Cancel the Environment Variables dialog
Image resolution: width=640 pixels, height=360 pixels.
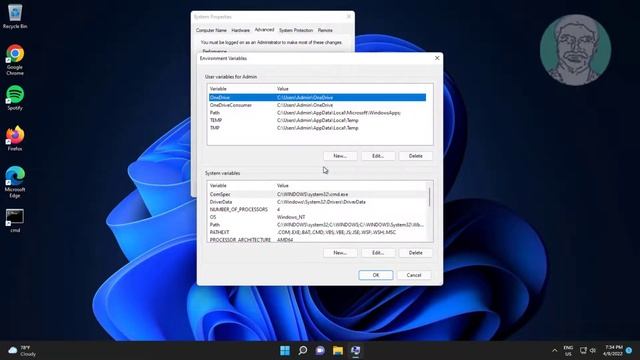click(x=413, y=275)
